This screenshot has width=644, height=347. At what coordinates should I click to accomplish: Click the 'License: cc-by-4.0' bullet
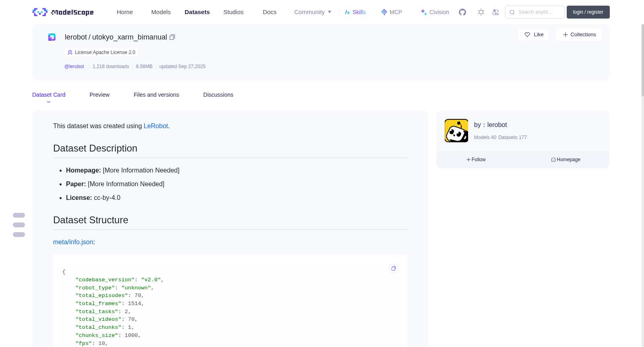93,198
